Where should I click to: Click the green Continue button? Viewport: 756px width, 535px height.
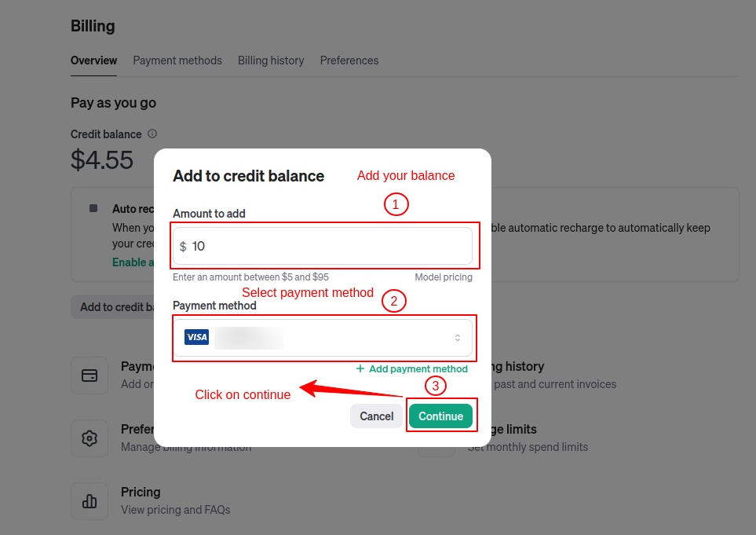[440, 416]
